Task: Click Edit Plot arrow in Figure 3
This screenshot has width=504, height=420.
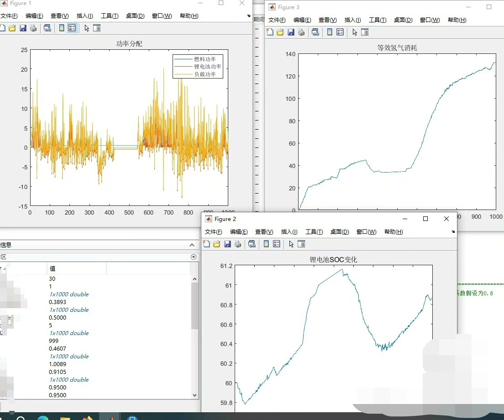Action: tap(354, 32)
